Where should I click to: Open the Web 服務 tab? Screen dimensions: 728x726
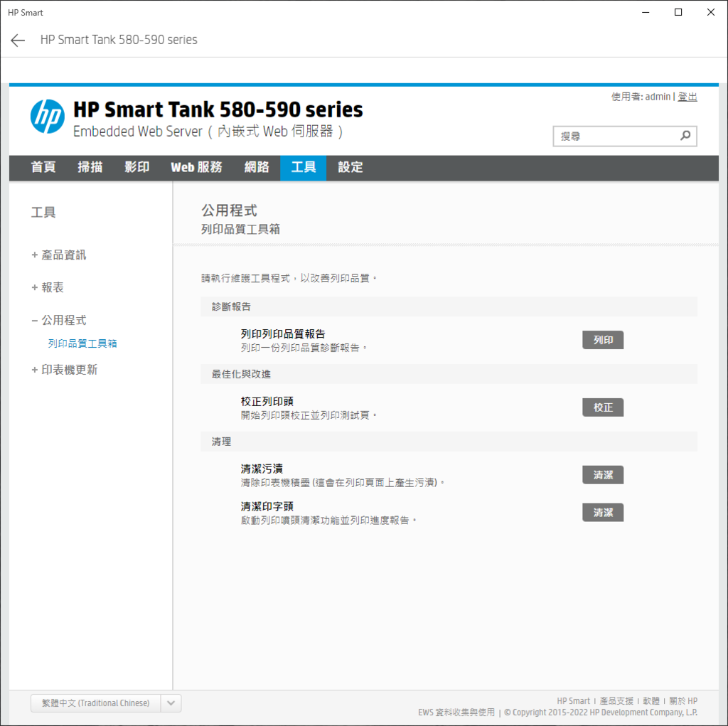pos(196,167)
